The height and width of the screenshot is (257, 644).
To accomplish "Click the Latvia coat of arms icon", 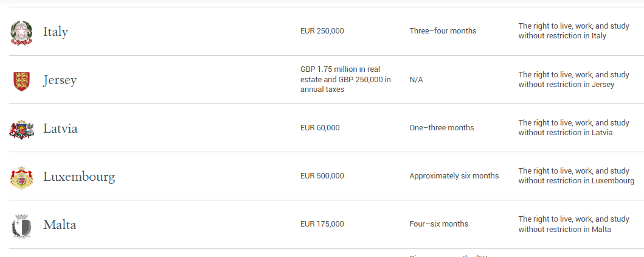I will pyautogui.click(x=21, y=130).
